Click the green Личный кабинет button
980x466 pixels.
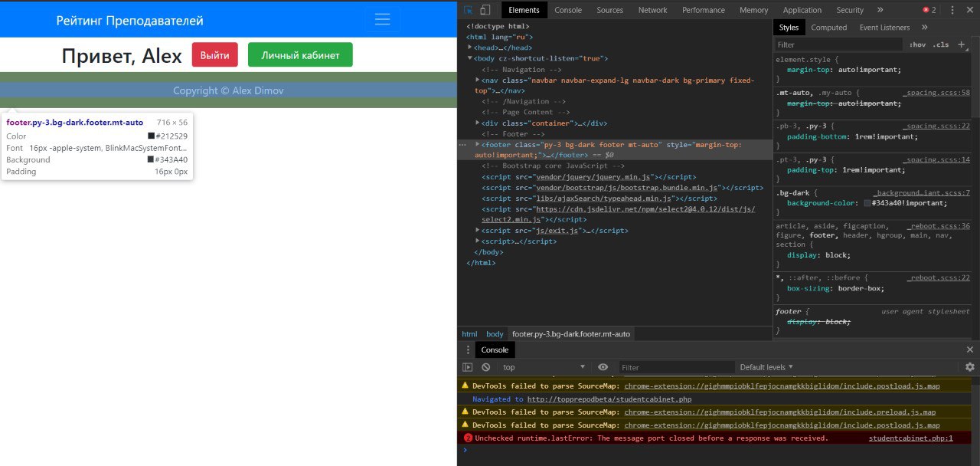pos(300,55)
